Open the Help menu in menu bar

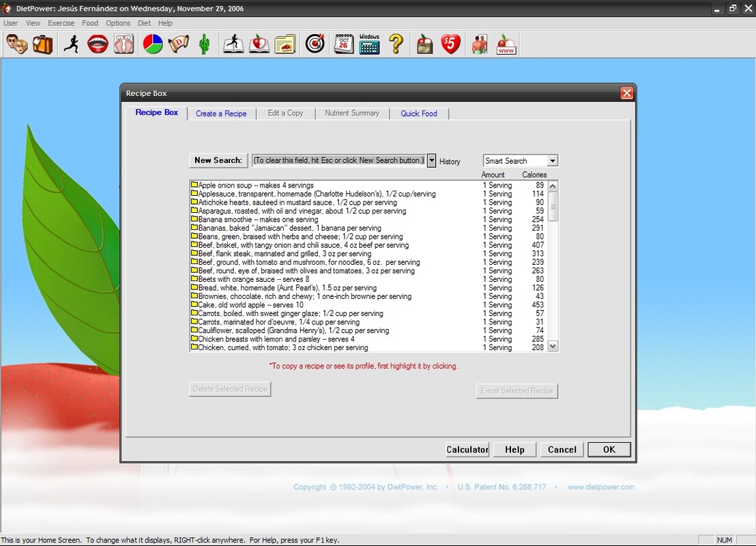(x=165, y=23)
